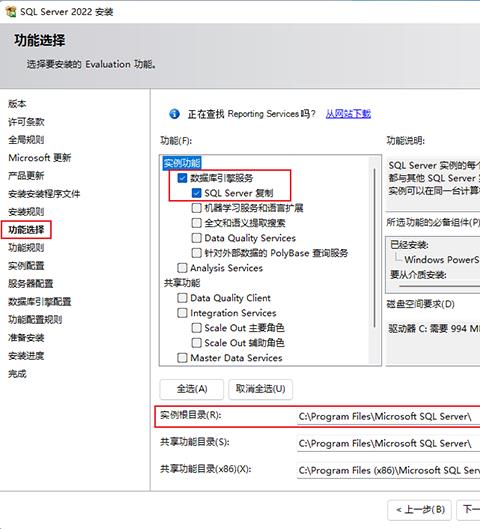
Task: Check the Analysis Services feature
Action: [x=182, y=268]
